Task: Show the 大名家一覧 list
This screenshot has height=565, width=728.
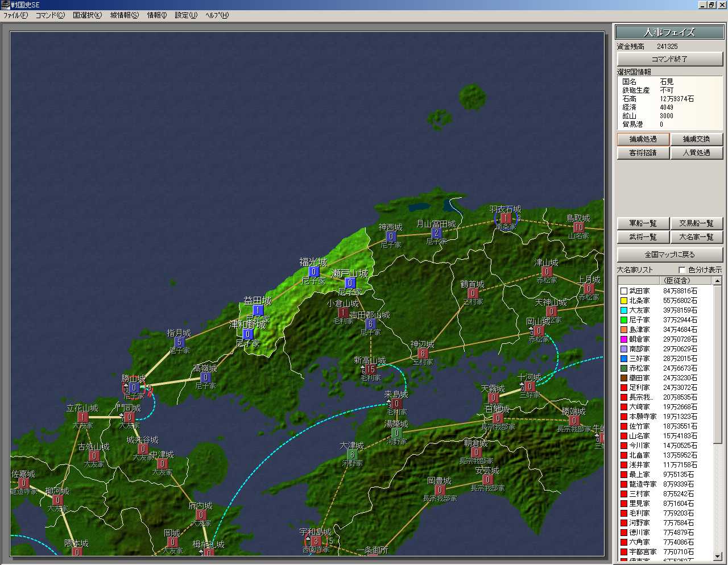Action: [x=697, y=237]
